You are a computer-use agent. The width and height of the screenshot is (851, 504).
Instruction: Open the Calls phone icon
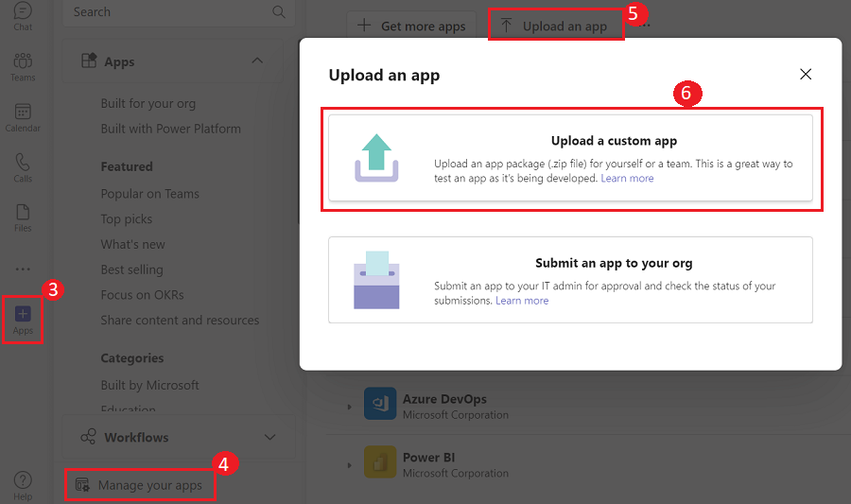[x=23, y=162]
